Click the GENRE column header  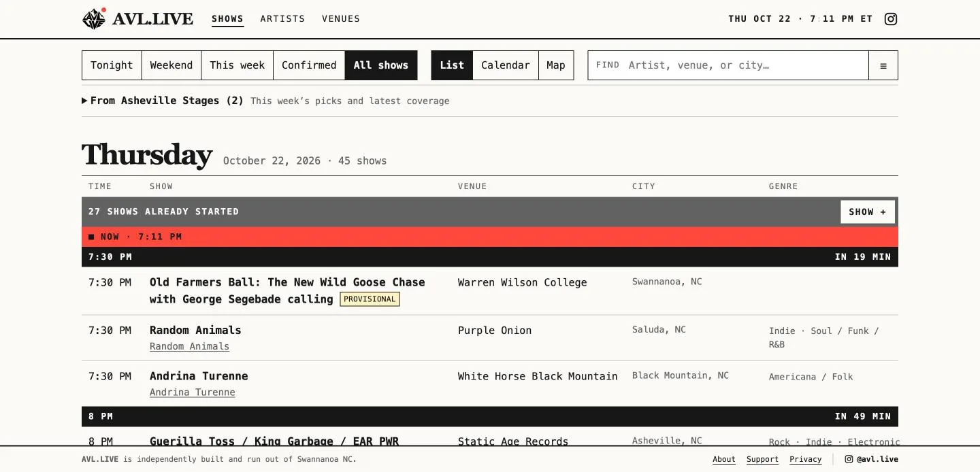point(783,186)
